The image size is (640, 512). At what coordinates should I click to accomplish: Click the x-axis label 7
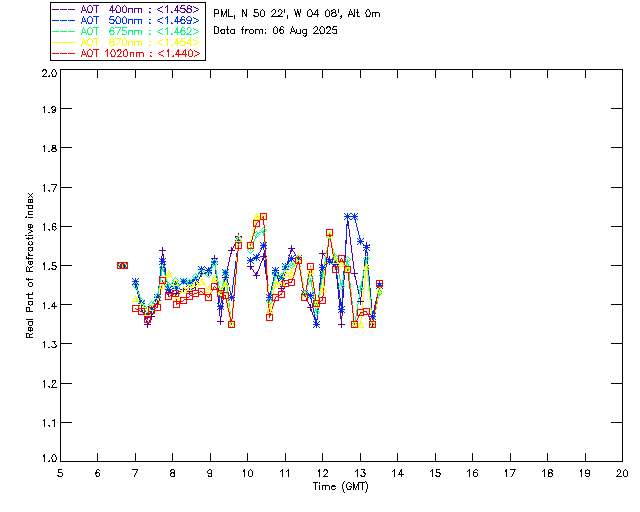135,474
